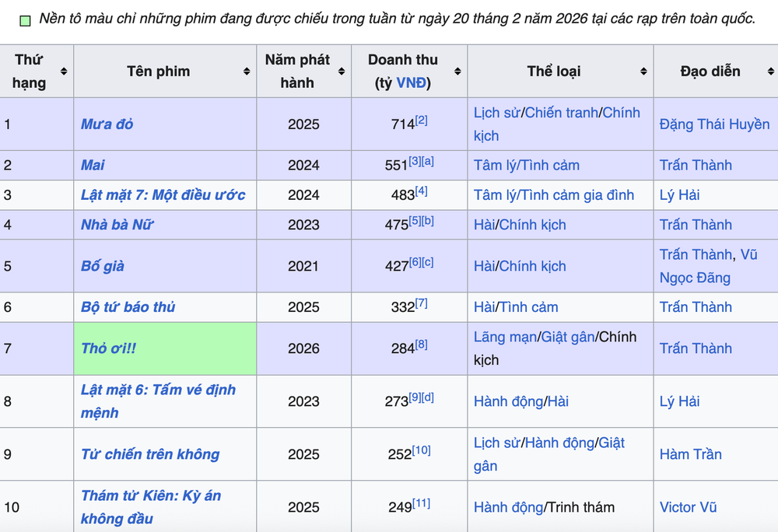Open citation [11] for Thám tử Kiên
This screenshot has height=532, width=778.
[x=421, y=503]
